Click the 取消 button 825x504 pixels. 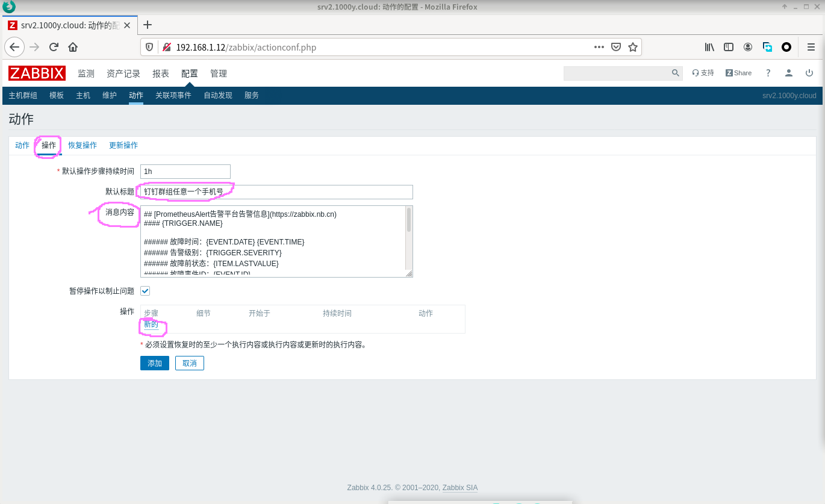(x=190, y=363)
